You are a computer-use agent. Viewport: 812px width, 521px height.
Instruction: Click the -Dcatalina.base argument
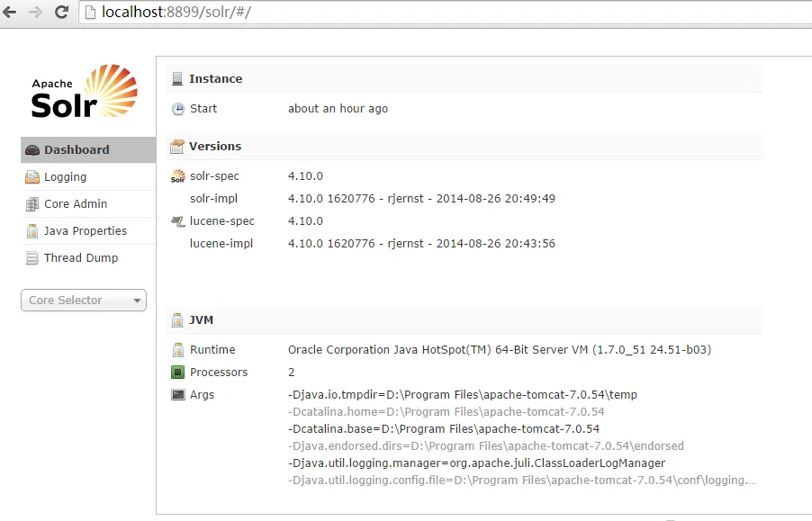(x=444, y=429)
